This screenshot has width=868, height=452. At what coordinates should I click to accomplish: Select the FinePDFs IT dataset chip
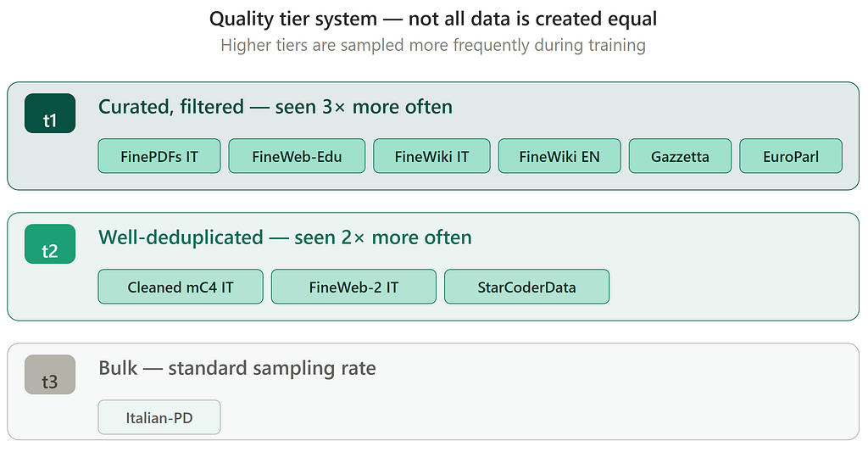click(159, 156)
